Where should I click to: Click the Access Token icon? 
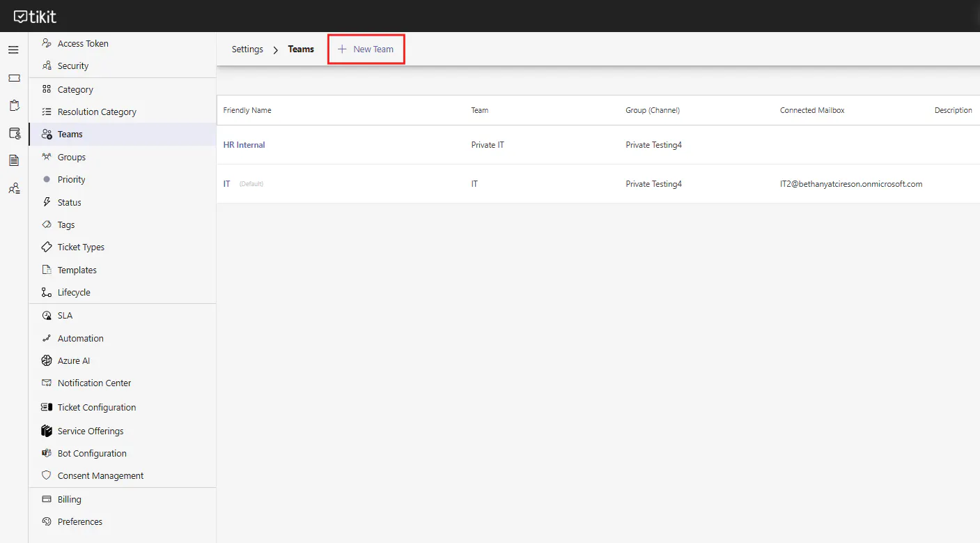coord(47,43)
